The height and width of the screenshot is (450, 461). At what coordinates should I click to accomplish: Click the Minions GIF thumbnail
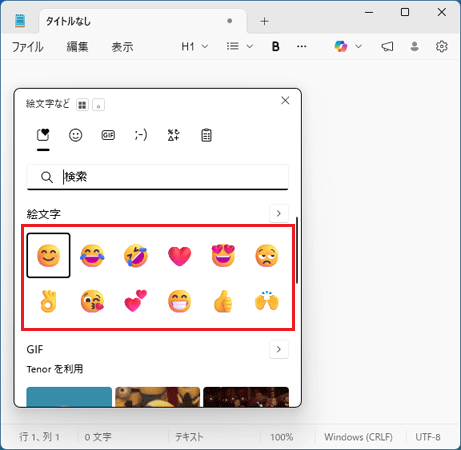[x=157, y=397]
